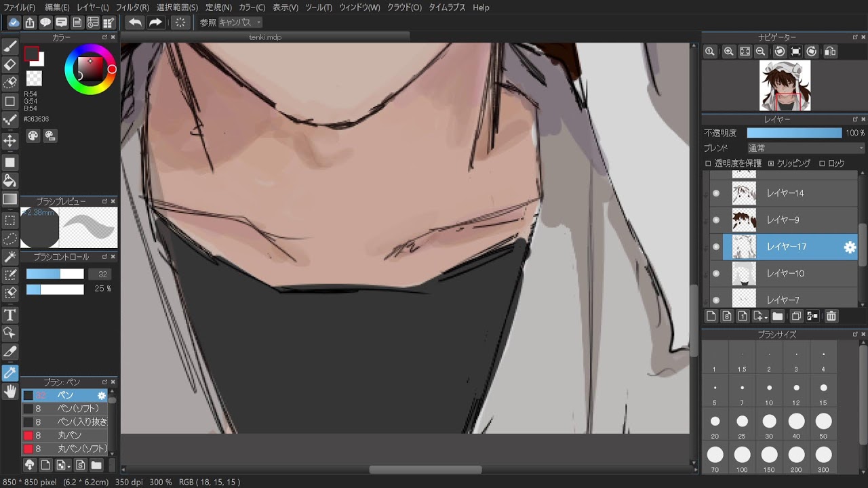Screen dimensions: 868x488
Task: Float the レイヤー panel
Action: [x=854, y=119]
